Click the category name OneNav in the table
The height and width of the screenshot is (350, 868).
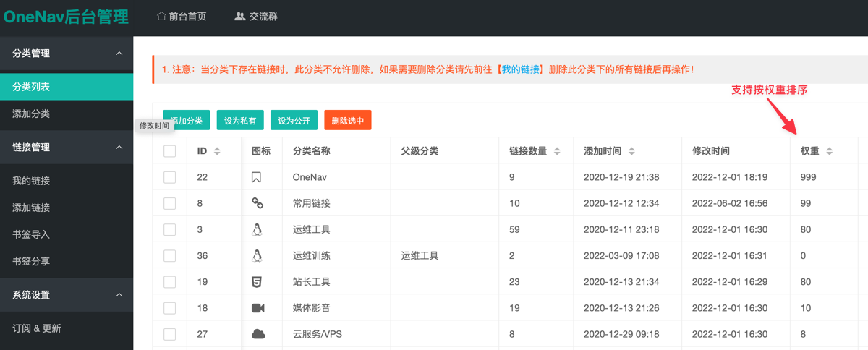(x=310, y=177)
